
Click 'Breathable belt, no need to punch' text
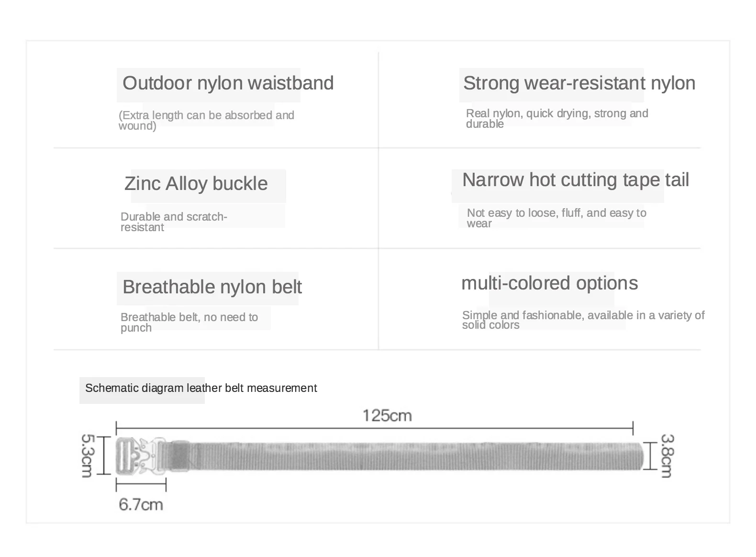click(189, 322)
